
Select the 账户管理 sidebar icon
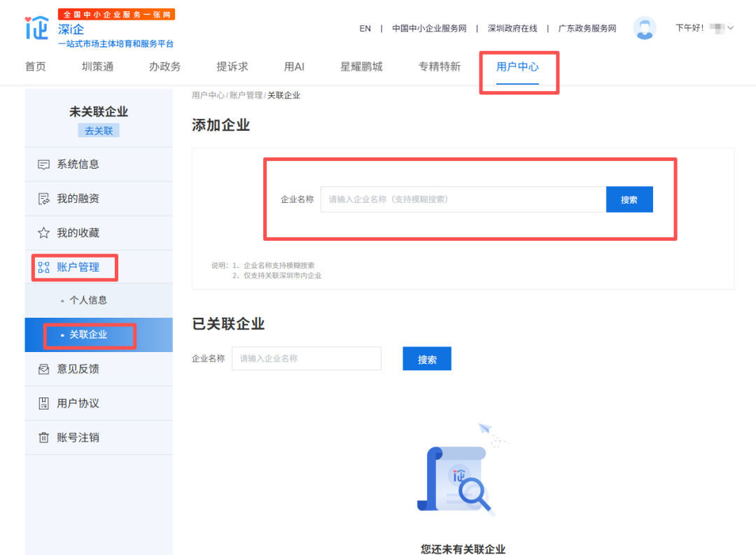[43, 267]
